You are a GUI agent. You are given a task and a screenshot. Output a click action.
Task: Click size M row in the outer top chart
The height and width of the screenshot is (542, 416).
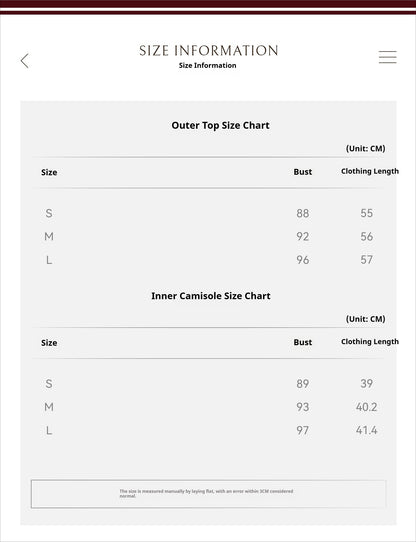(x=209, y=237)
